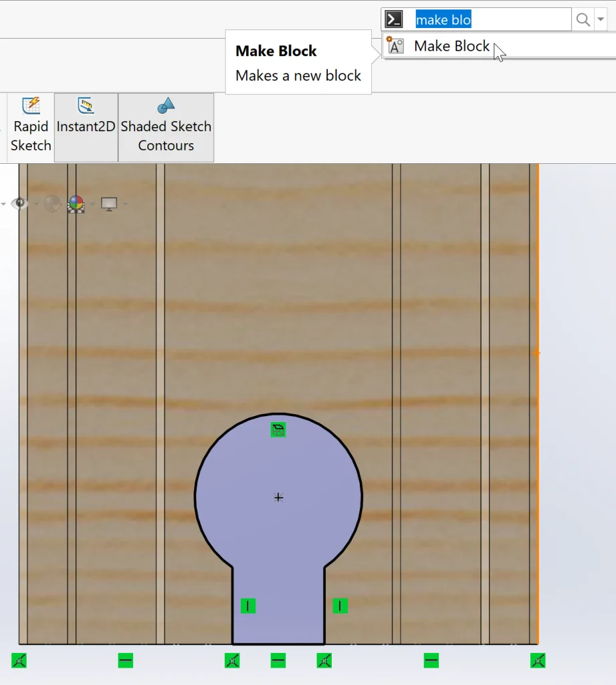Select the rightmost coincident relation icon
This screenshot has height=685, width=616.
[538, 660]
